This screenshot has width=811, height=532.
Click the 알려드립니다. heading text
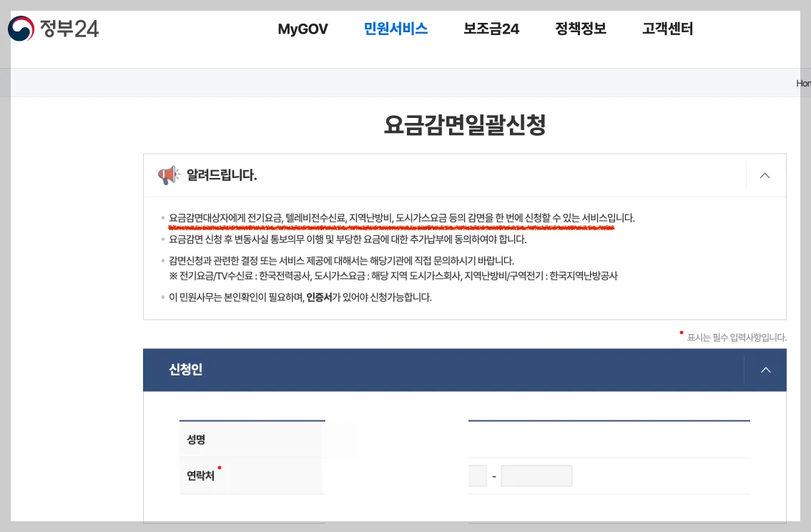coord(222,175)
